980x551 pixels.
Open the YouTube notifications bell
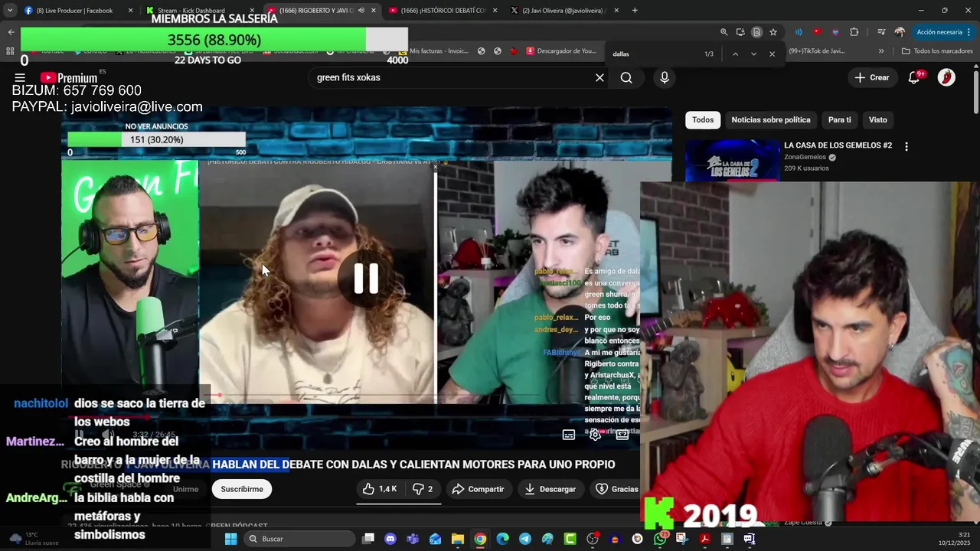pos(913,77)
